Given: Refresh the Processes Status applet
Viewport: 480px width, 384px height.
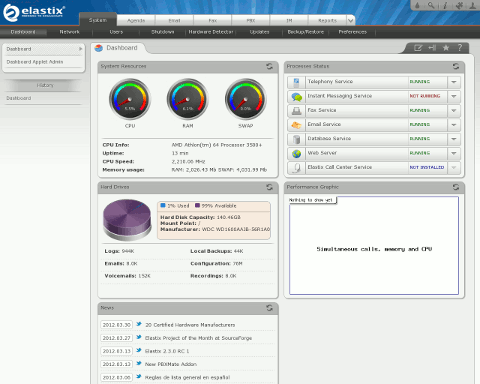Looking at the screenshot, I should [x=456, y=66].
